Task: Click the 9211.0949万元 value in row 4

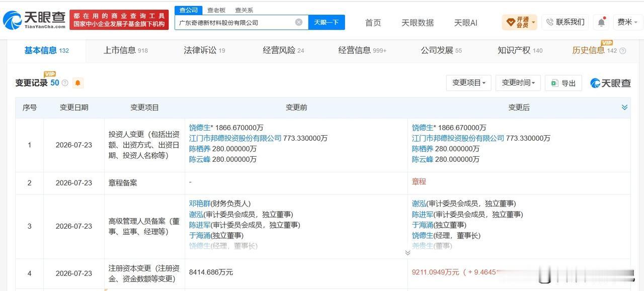Action: [436, 272]
